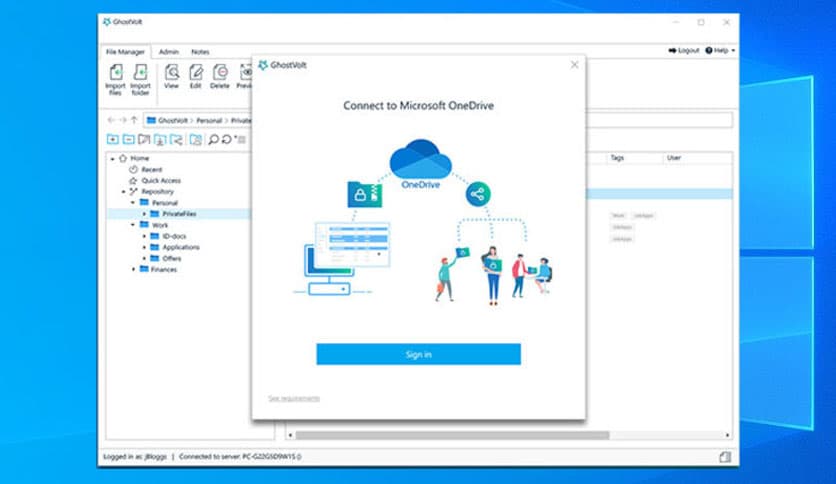Click 'Connected to server' status text
836x484 pixels.
coord(240,457)
